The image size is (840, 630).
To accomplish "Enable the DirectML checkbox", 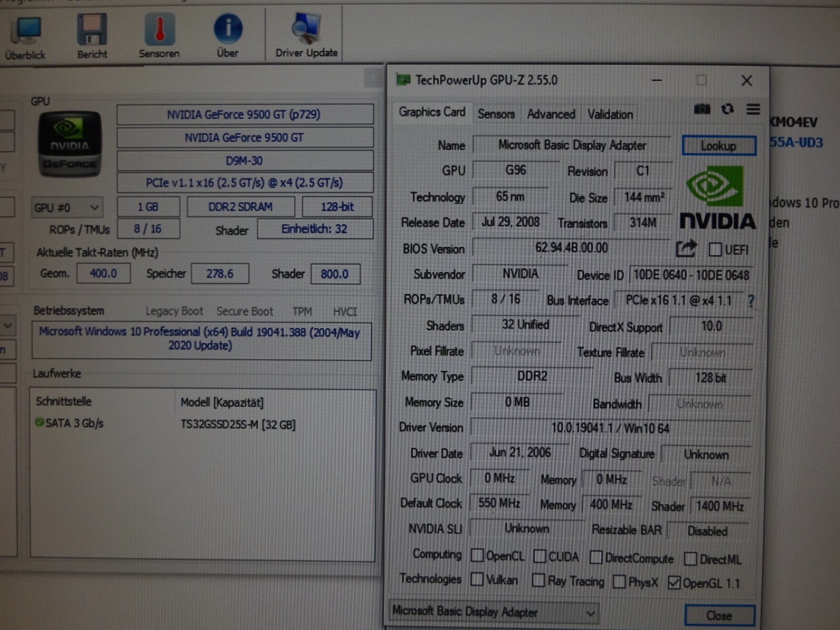I will 690,559.
